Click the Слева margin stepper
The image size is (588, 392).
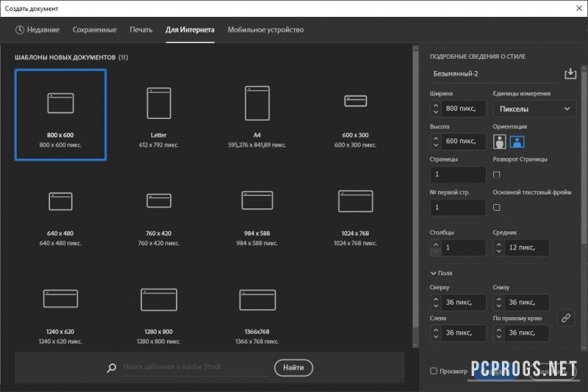point(435,333)
